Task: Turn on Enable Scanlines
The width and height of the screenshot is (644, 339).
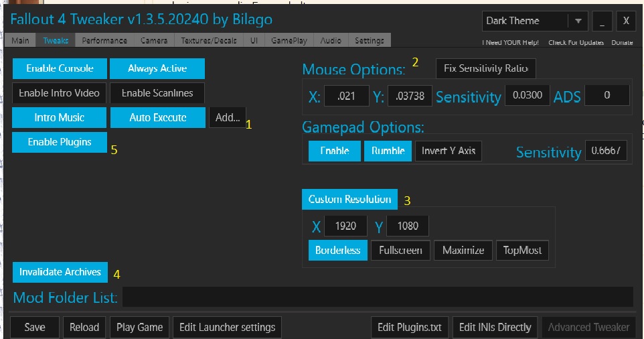Action: [157, 92]
